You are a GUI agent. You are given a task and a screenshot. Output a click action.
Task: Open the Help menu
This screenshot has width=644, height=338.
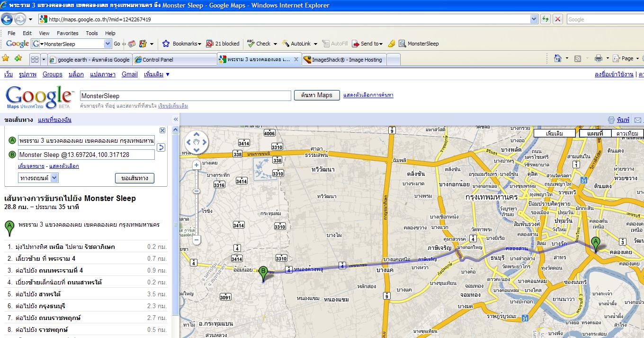(x=110, y=33)
